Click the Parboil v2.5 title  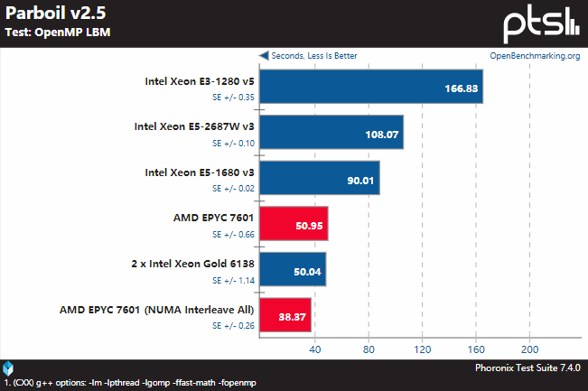pos(55,13)
